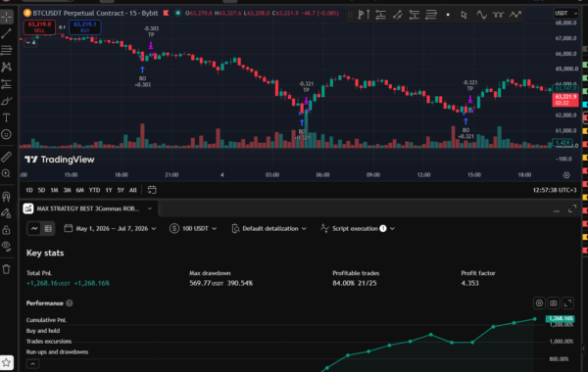Select the crosshair cursor tool
Image resolution: width=588 pixels, height=372 pixels.
tap(7, 17)
